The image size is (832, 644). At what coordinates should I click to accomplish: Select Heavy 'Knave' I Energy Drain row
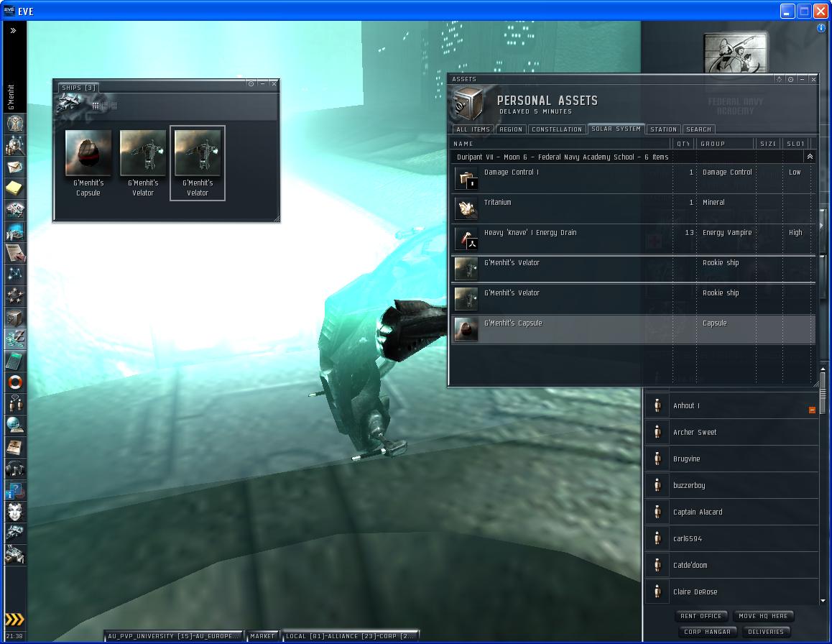point(633,239)
